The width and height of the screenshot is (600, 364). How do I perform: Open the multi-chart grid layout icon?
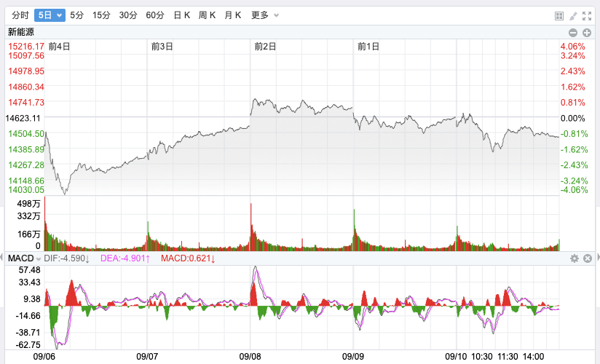pyautogui.click(x=559, y=15)
